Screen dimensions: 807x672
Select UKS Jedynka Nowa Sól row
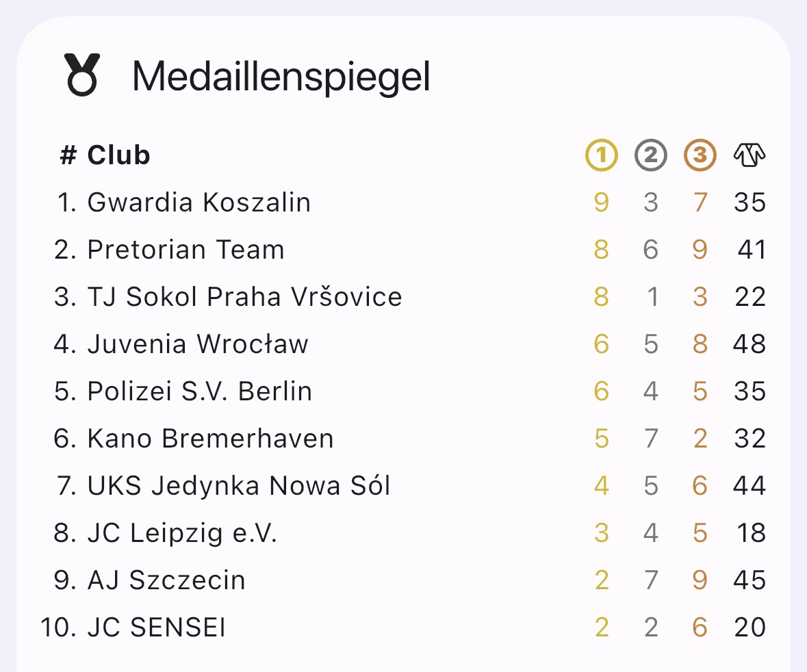[x=238, y=486]
